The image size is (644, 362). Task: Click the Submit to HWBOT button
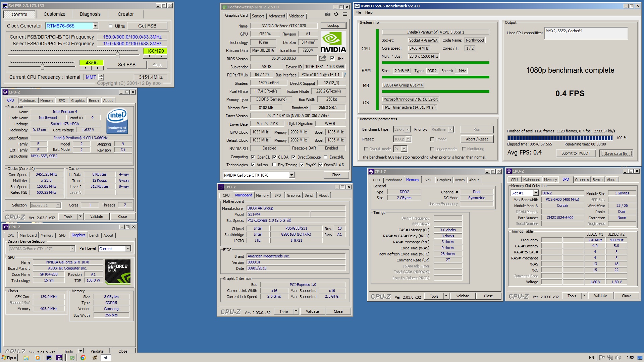pyautogui.click(x=576, y=153)
